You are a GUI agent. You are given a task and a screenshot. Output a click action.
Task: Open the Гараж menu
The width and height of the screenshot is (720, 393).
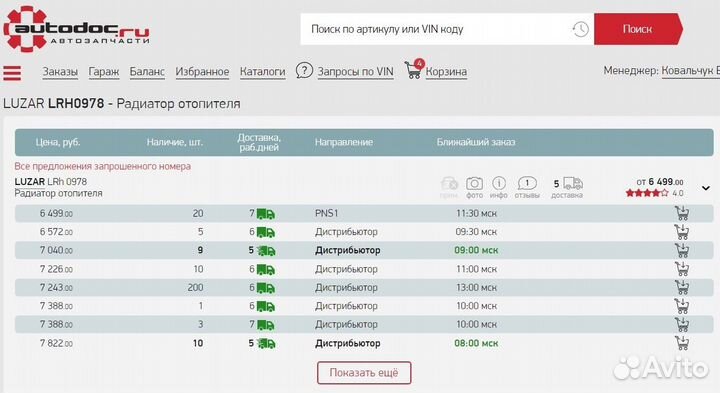pos(104,72)
